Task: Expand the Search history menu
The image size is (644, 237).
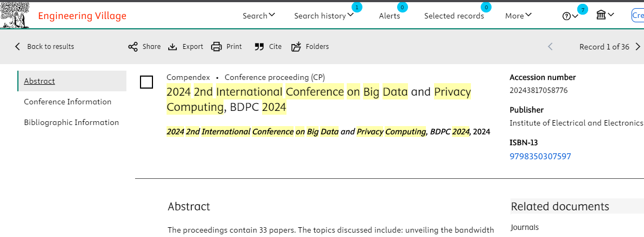Action: [x=324, y=16]
